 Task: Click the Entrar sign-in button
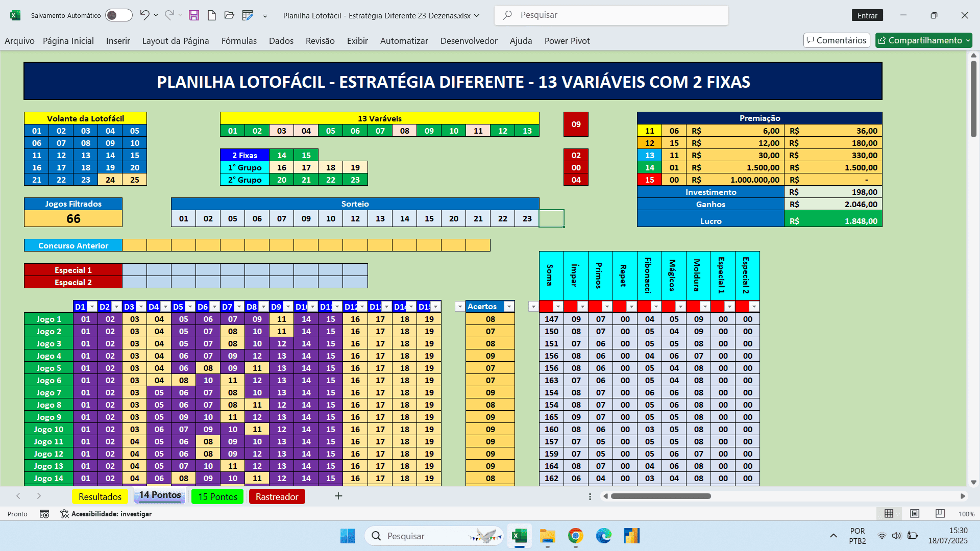coord(867,15)
